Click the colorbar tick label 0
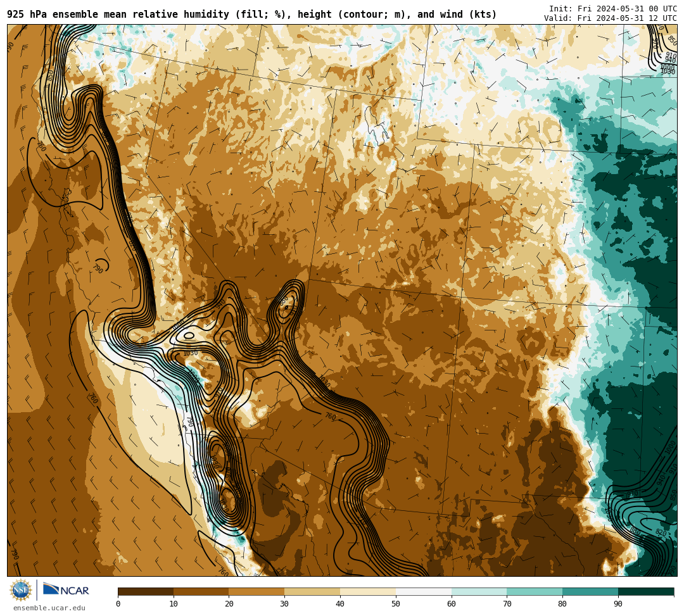The width and height of the screenshot is (684, 616). click(118, 604)
